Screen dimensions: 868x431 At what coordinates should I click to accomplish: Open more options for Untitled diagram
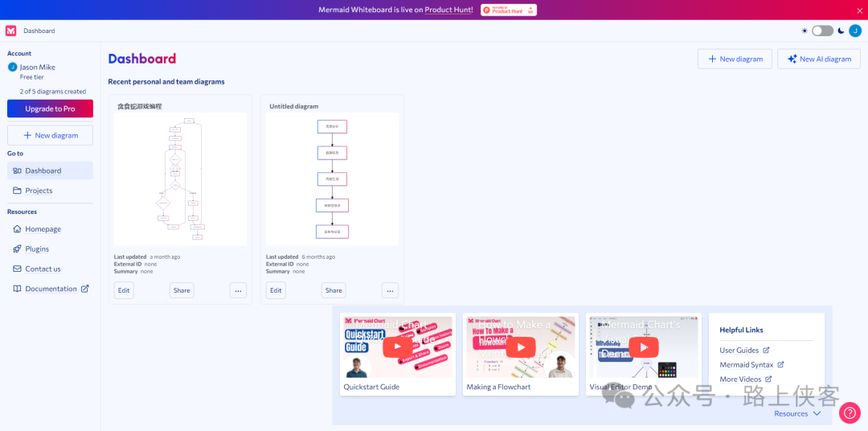(390, 290)
